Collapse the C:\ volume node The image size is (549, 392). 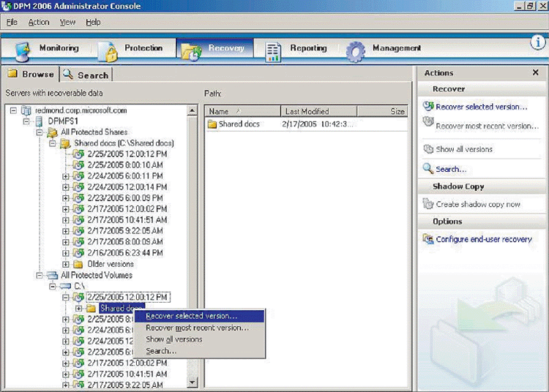[53, 287]
